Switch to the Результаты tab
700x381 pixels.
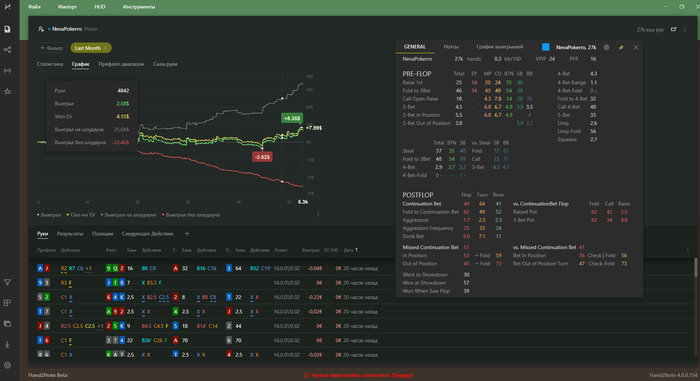70,234
